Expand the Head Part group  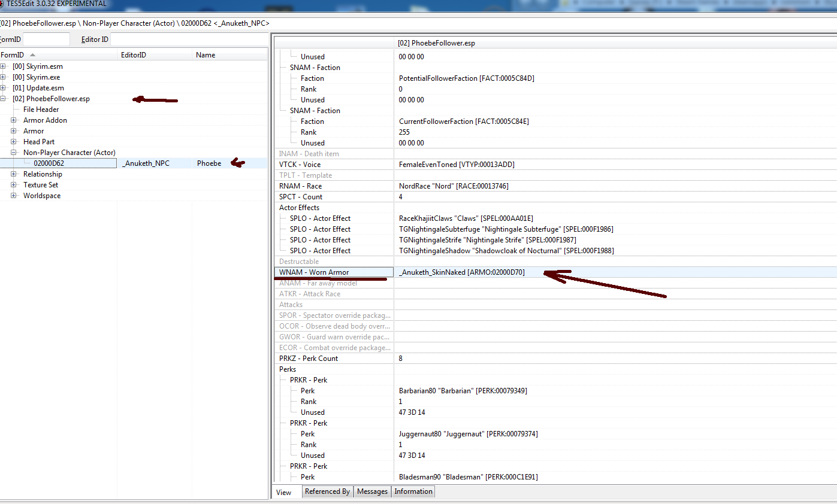click(14, 142)
